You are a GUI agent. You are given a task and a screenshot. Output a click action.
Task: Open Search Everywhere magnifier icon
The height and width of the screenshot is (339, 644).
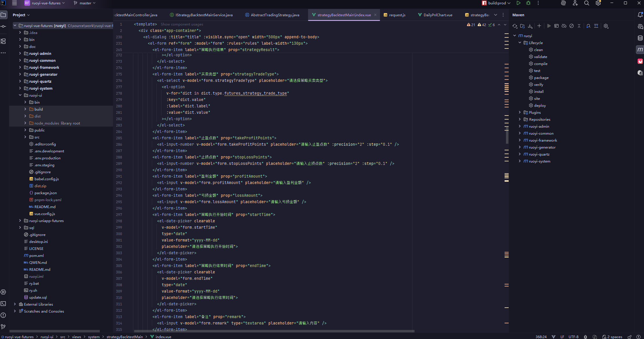point(587,3)
